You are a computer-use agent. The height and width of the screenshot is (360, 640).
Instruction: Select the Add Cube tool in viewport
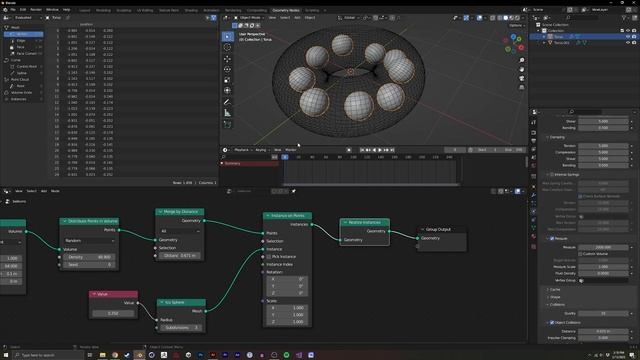(x=227, y=124)
